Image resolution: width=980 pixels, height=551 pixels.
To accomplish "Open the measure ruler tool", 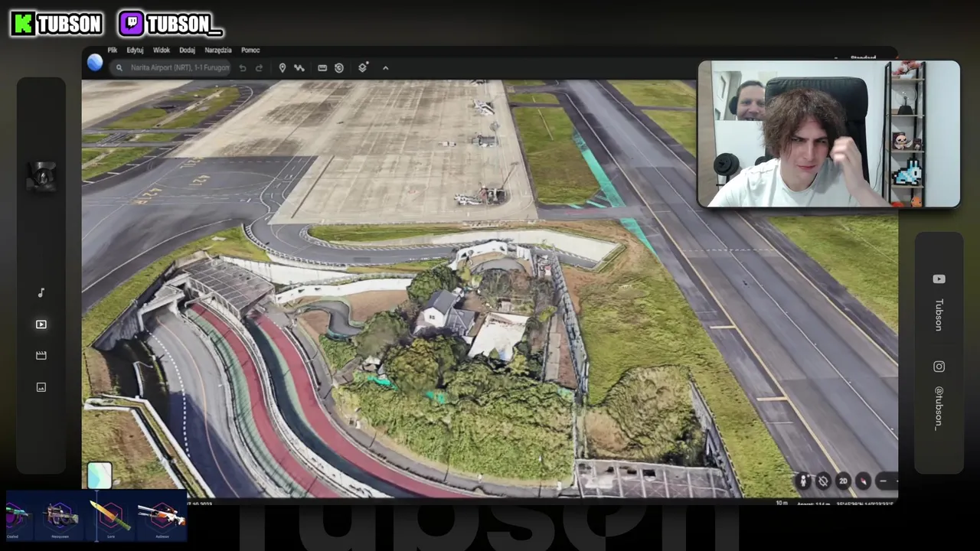I will 322,68.
